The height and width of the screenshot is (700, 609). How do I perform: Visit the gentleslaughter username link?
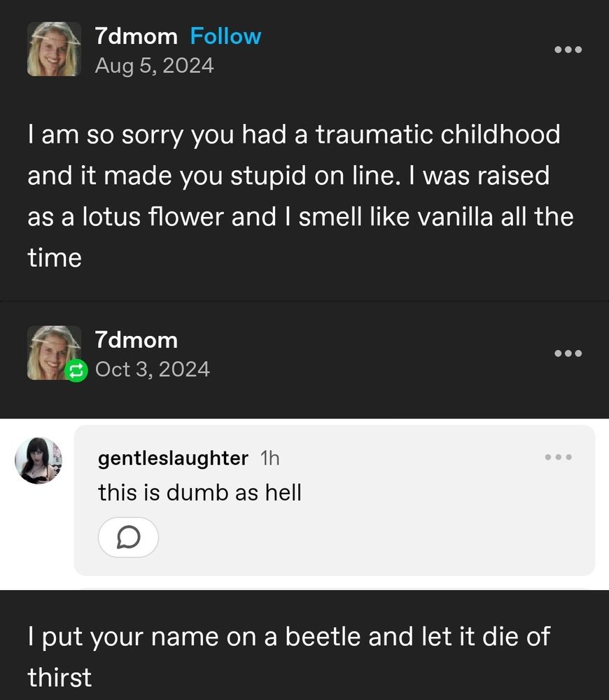tap(173, 458)
